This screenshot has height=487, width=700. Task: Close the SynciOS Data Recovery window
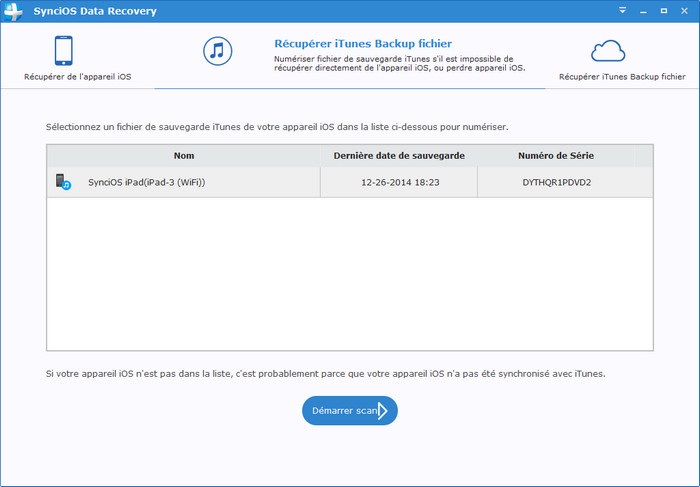pyautogui.click(x=684, y=11)
